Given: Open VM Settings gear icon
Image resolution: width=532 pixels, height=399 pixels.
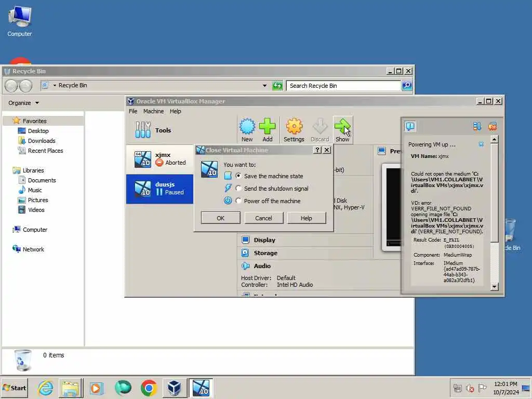Looking at the screenshot, I should click(294, 130).
